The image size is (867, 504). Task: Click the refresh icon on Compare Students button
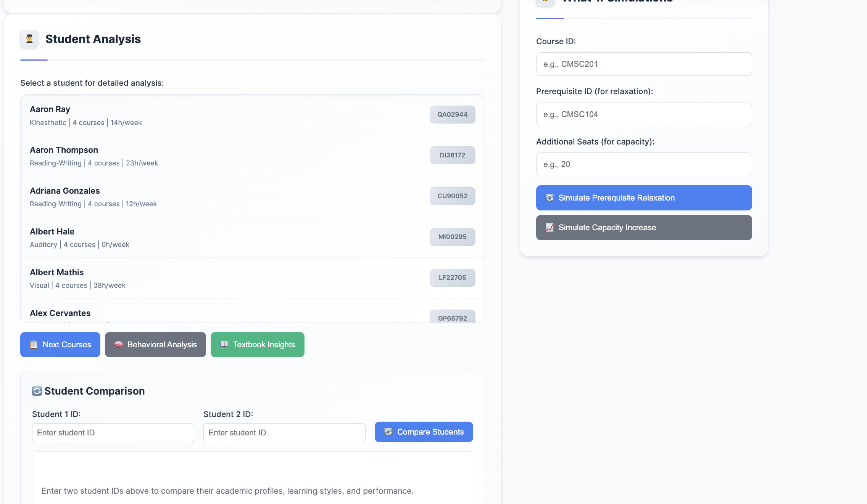click(x=388, y=432)
